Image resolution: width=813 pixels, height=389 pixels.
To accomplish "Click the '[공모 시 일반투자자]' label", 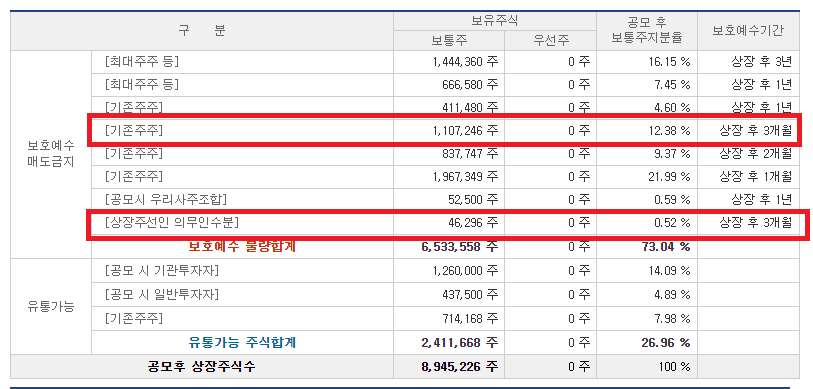I will pos(161,294).
